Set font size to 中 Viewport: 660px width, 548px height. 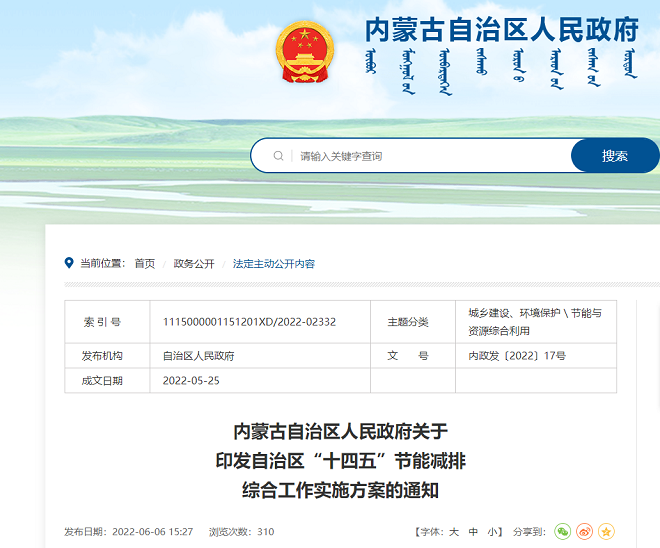click(x=474, y=532)
